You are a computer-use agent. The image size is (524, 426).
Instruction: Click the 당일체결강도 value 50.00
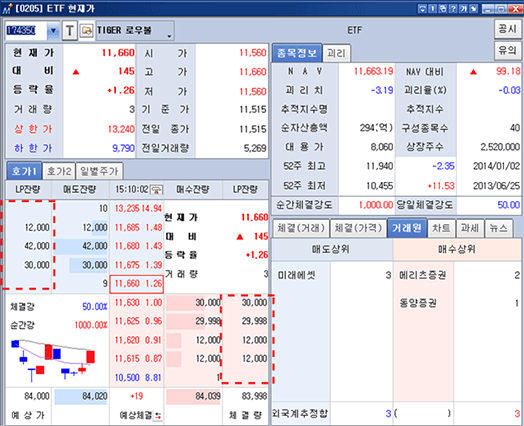[509, 205]
